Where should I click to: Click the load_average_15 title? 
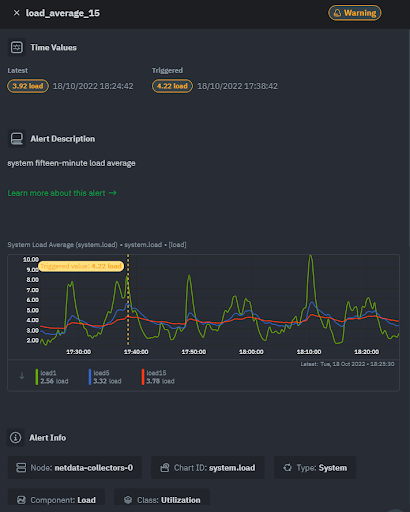63,13
